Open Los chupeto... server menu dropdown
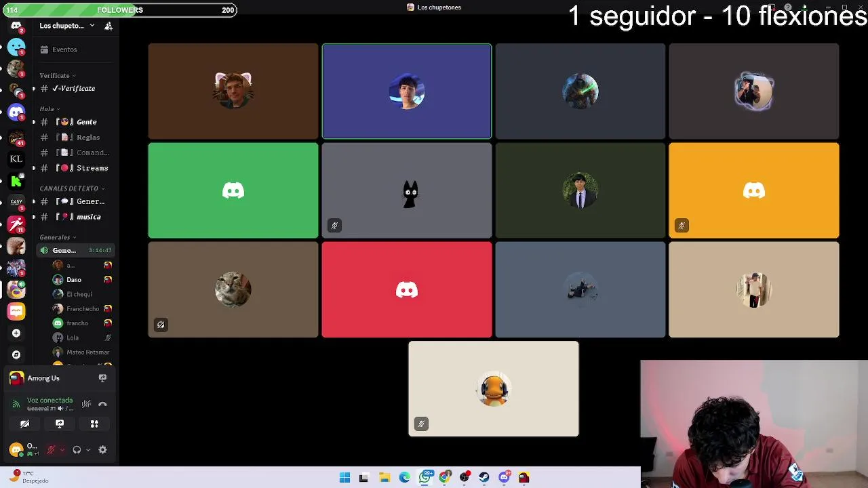Viewport: 868px width, 488px height. pos(67,26)
